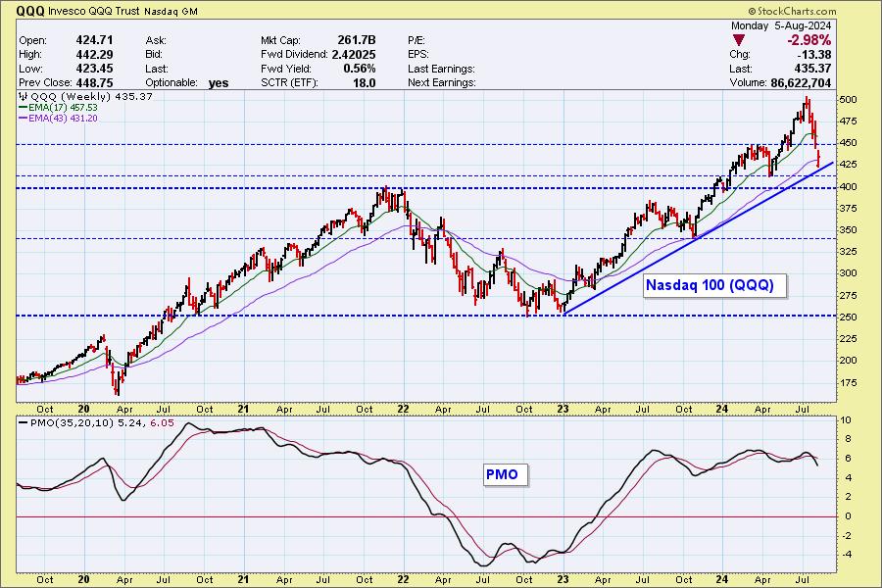
Task: Click the Chg value -13.38
Action: click(813, 54)
